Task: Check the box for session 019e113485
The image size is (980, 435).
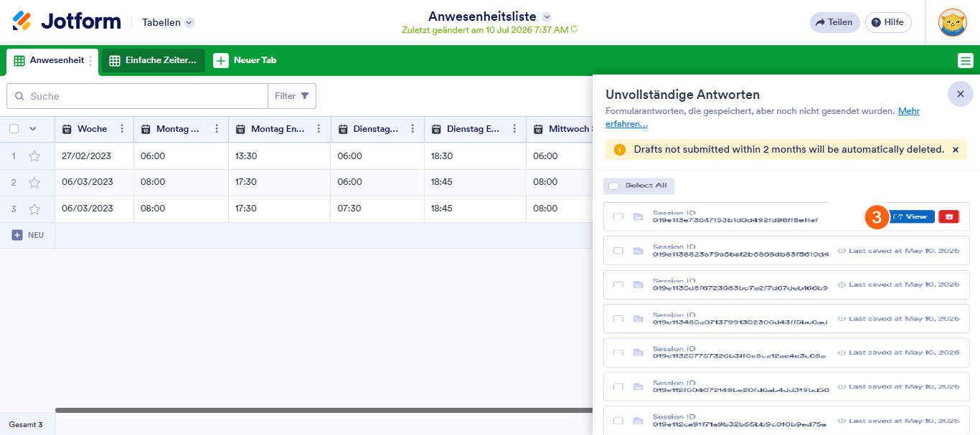Action: pos(618,318)
